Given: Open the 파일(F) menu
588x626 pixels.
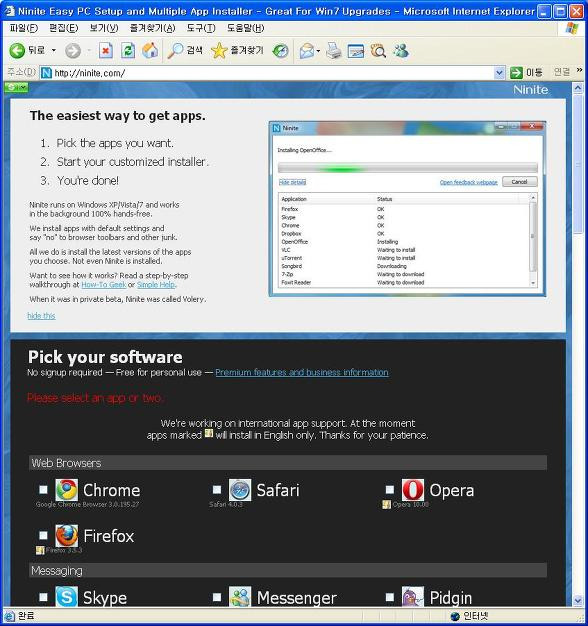Looking at the screenshot, I should pyautogui.click(x=24, y=28).
